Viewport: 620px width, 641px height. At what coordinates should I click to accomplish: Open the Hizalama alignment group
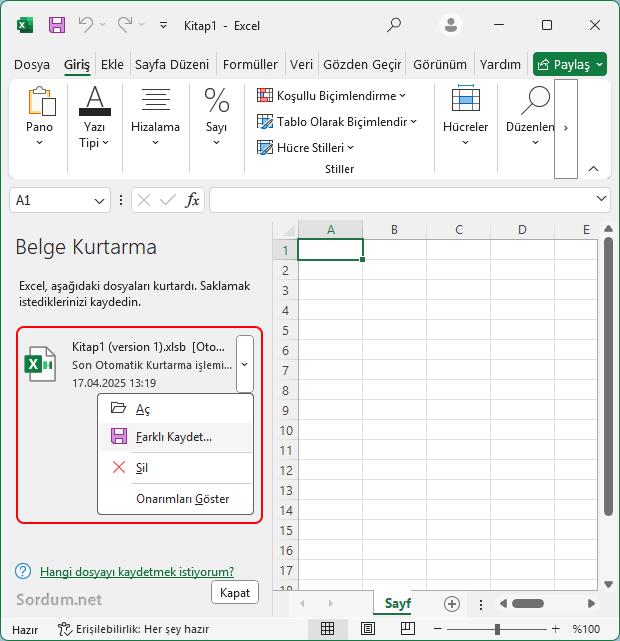coord(155,117)
